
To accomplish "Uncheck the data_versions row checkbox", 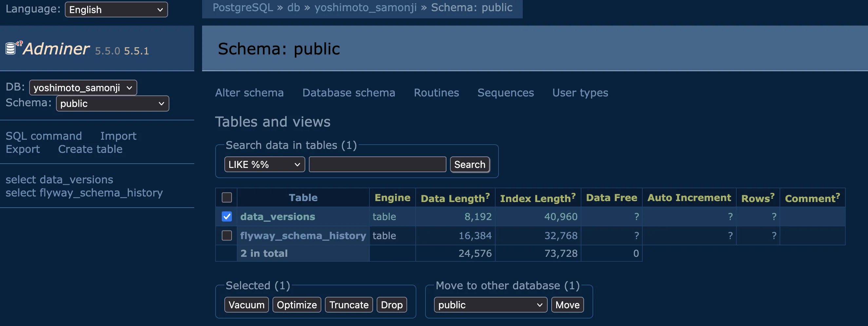I will pos(227,216).
